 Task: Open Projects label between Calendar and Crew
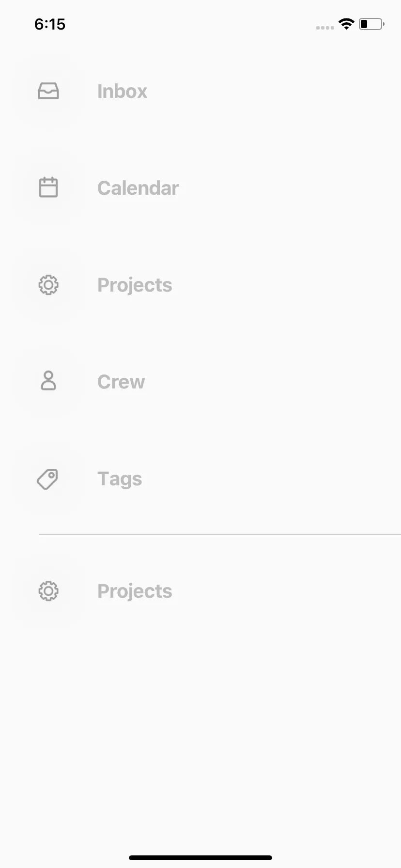[135, 285]
